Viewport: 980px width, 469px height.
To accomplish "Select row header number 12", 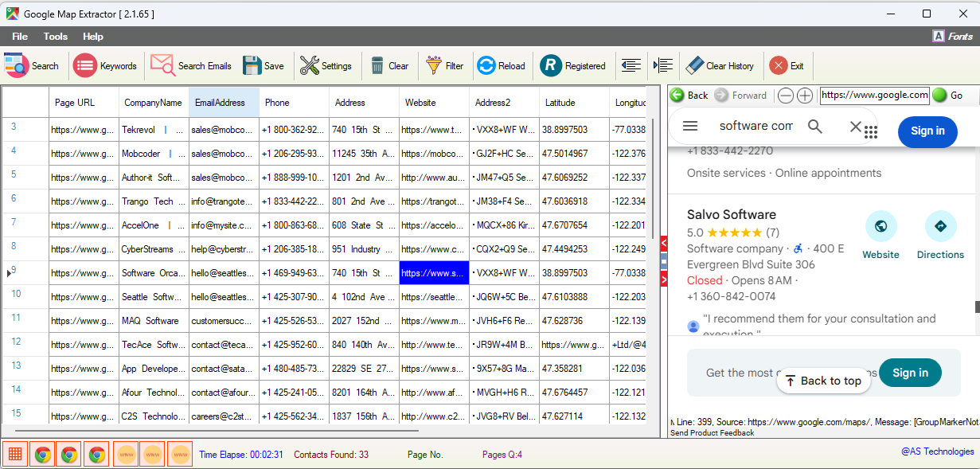I will point(25,344).
